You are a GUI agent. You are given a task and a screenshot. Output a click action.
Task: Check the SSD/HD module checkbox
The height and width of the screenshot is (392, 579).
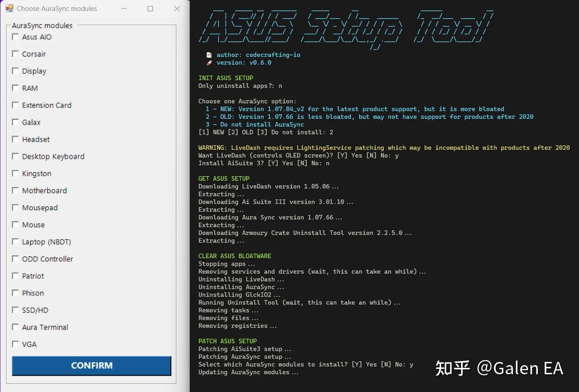click(x=15, y=310)
